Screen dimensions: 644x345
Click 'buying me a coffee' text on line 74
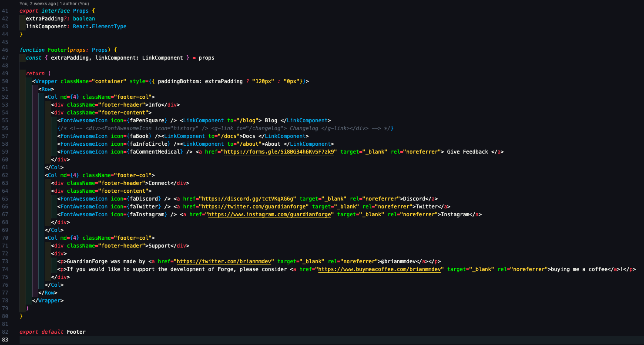click(x=579, y=269)
